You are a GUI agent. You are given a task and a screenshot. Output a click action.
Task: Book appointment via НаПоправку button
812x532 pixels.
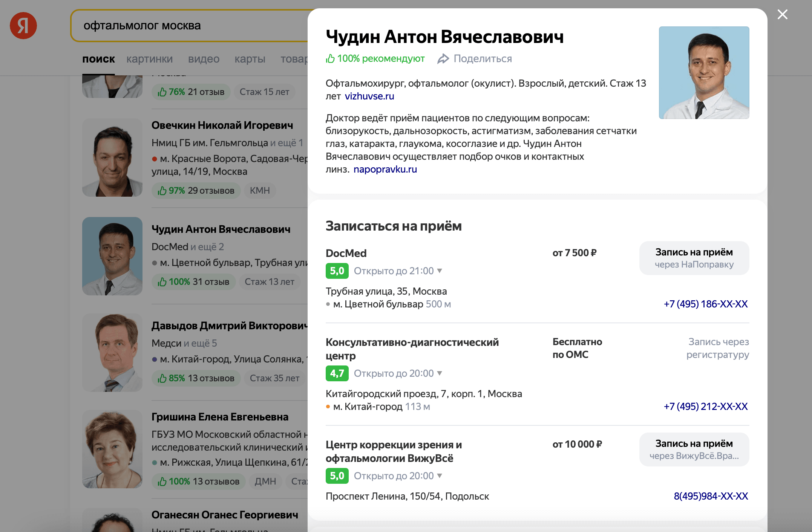694,258
